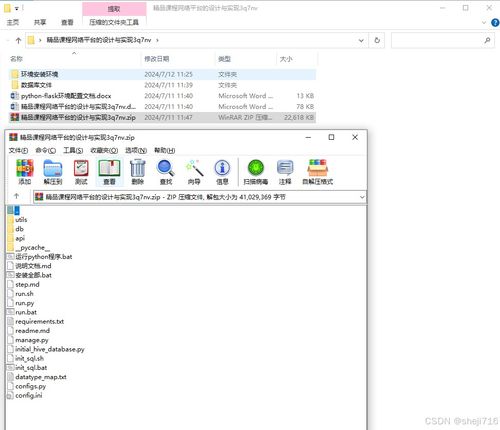Switch to View (查看) Explorer ribbon tab
The image size is (500, 430).
67,22
